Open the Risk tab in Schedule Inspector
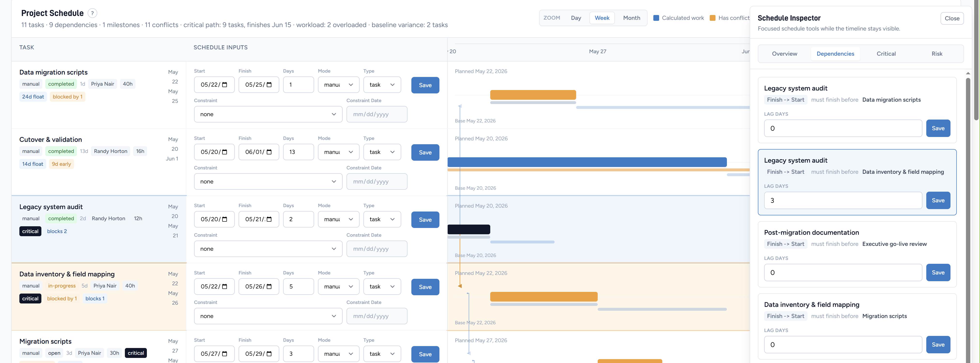This screenshot has height=363, width=980. pyautogui.click(x=937, y=54)
